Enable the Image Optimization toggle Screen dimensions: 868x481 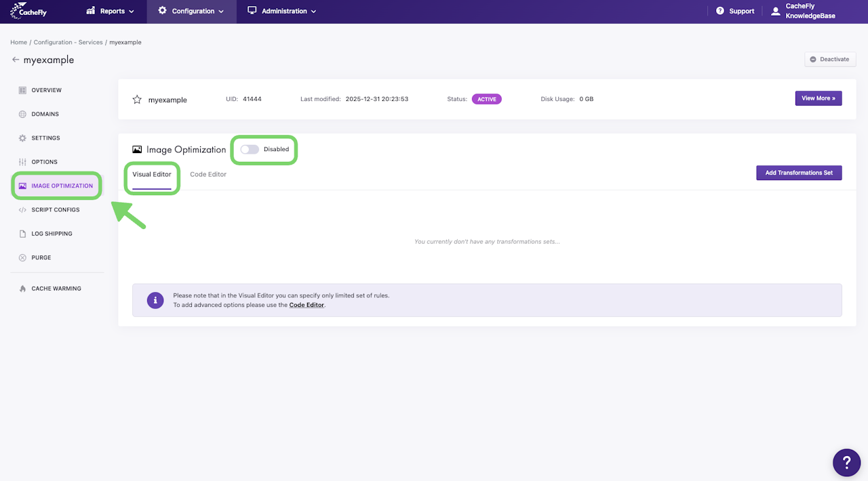250,149
